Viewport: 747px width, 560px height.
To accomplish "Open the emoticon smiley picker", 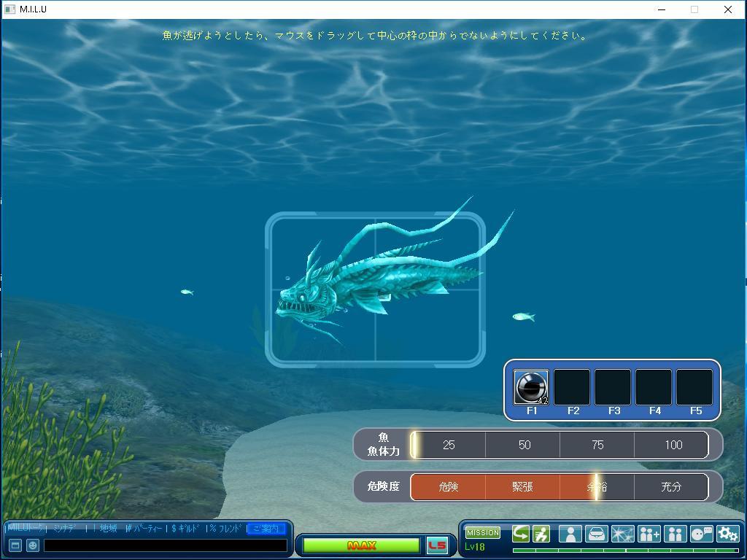I will (33, 545).
